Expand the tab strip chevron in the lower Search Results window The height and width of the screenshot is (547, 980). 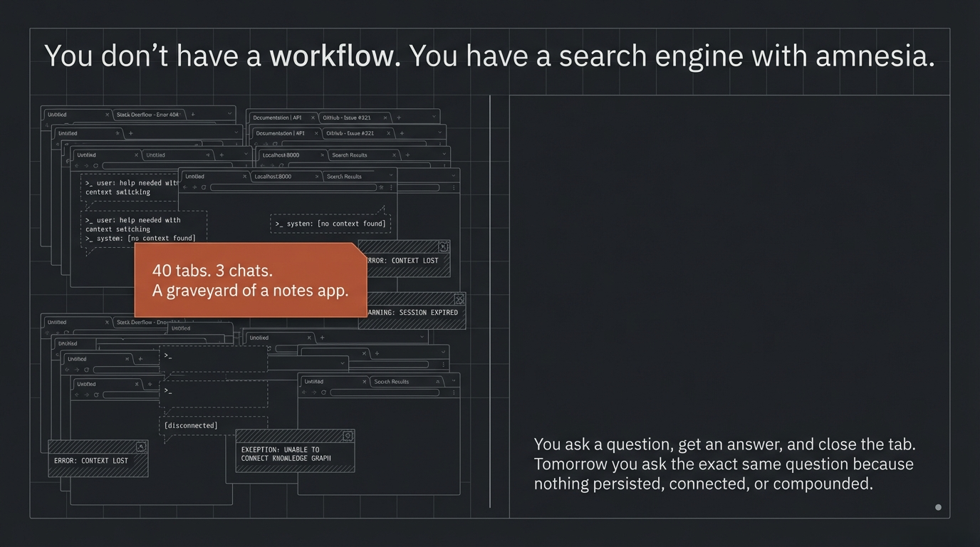pos(454,381)
